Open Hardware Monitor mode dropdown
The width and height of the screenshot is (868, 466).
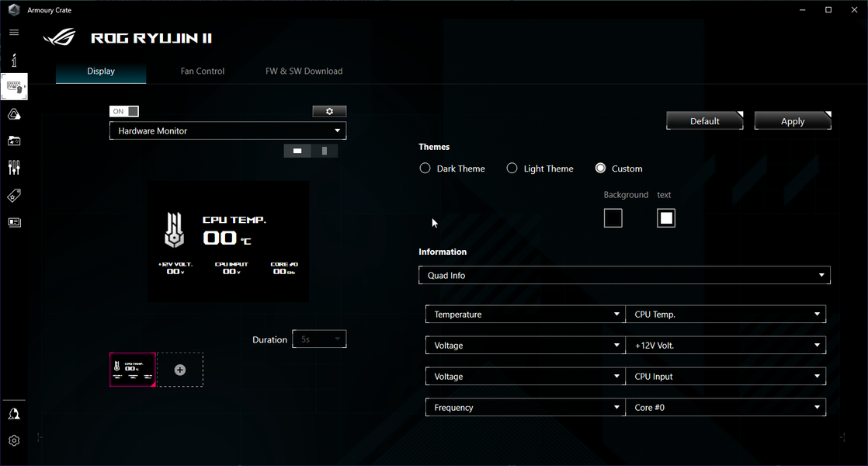tap(228, 130)
